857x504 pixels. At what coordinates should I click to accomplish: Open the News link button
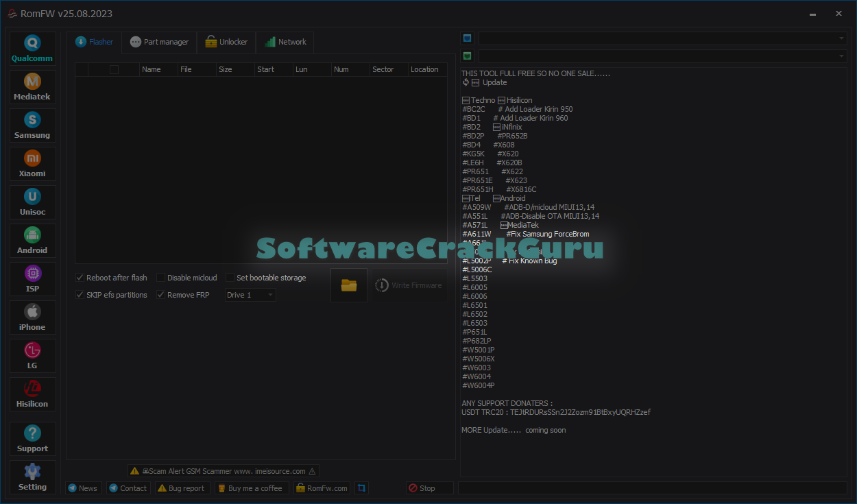coord(84,488)
